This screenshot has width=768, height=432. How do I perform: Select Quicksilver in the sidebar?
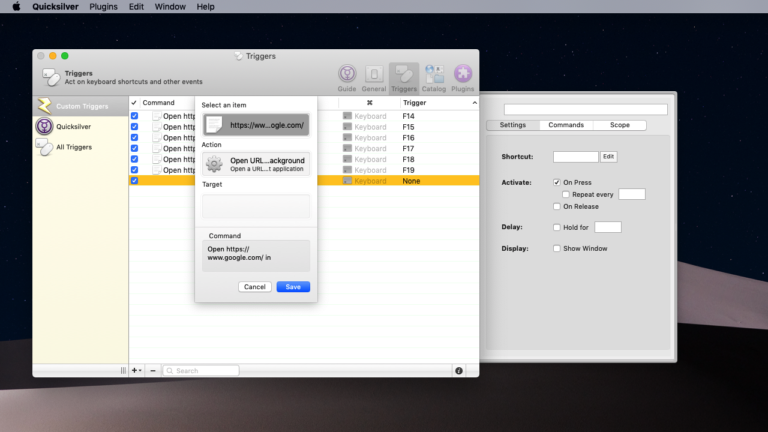pos(74,127)
